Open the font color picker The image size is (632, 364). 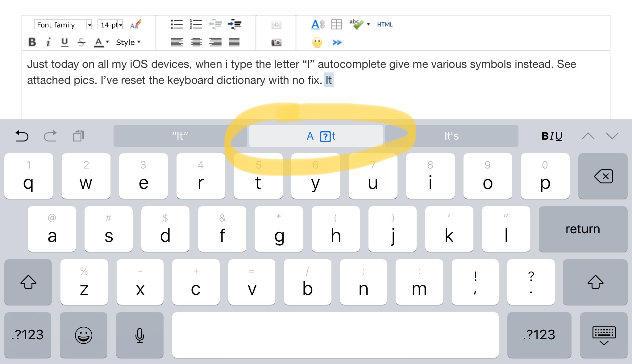pyautogui.click(x=99, y=42)
